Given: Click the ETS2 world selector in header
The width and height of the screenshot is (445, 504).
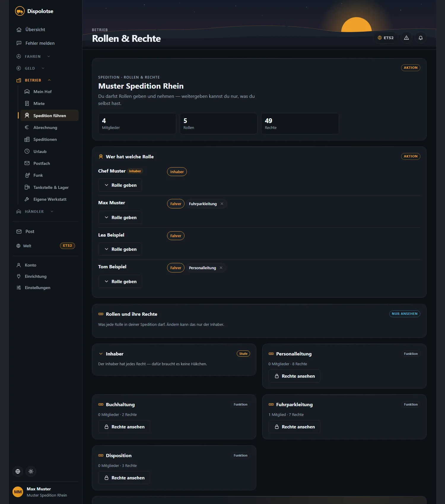Looking at the screenshot, I should 385,38.
